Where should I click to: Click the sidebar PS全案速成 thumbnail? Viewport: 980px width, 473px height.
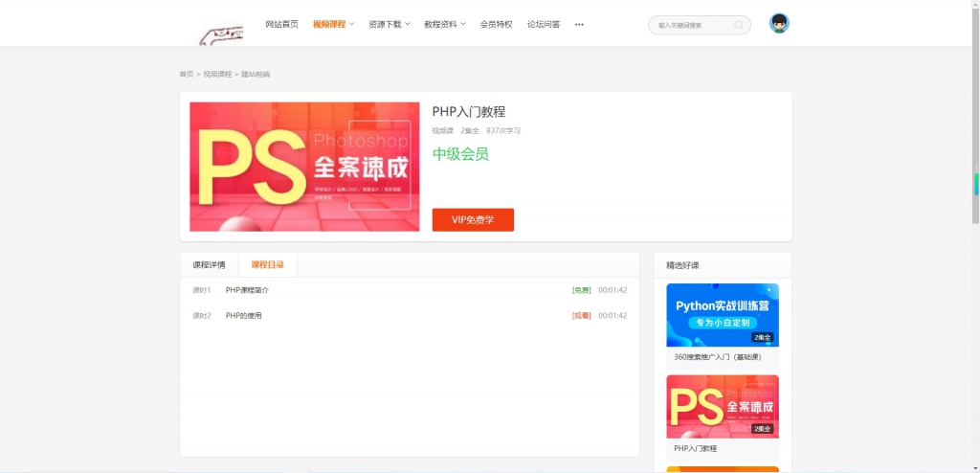click(x=723, y=407)
